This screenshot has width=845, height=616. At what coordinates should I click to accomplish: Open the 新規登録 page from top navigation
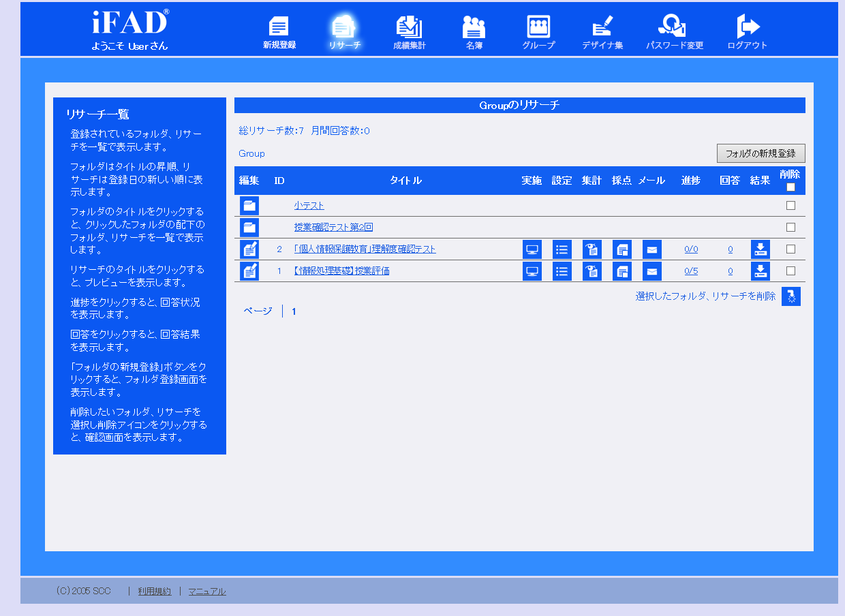279,33
